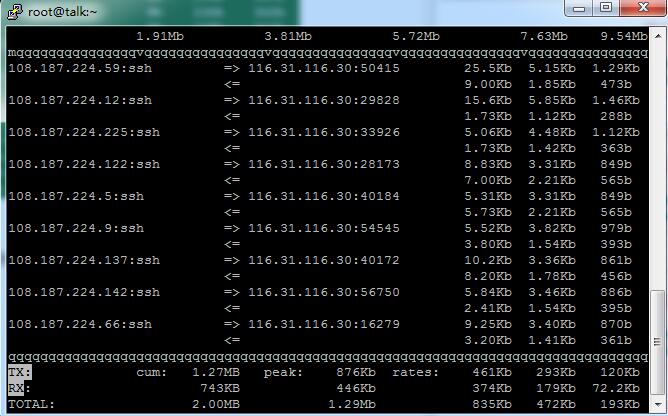Viewport: 668px width, 416px height.
Task: Click the TOTAL: label in terminal
Action: tap(31, 405)
